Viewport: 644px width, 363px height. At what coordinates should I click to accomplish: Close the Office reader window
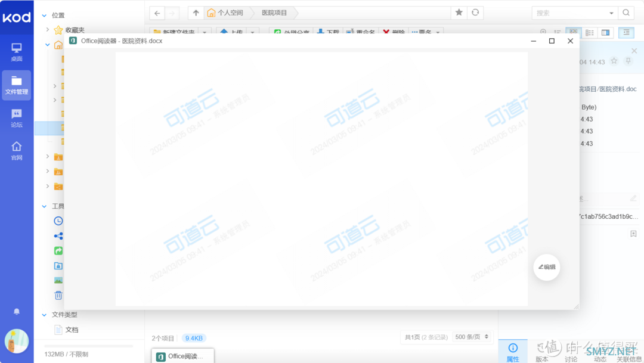pos(570,41)
